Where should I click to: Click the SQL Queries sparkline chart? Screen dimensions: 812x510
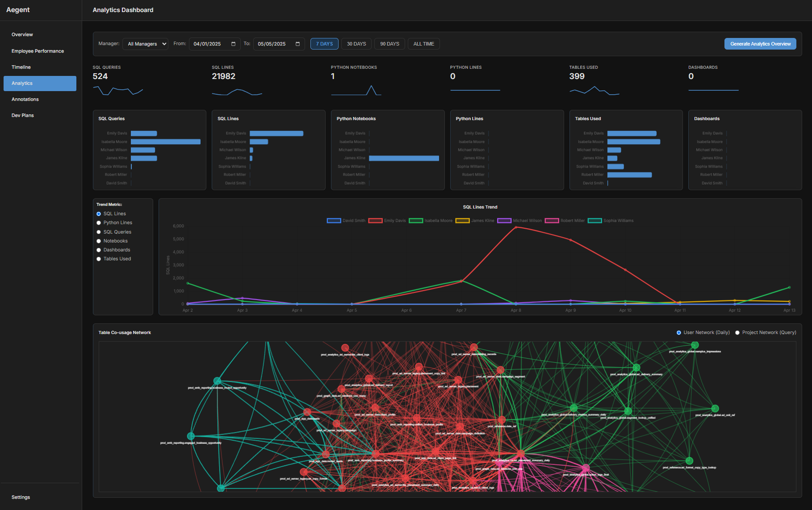pyautogui.click(x=118, y=91)
